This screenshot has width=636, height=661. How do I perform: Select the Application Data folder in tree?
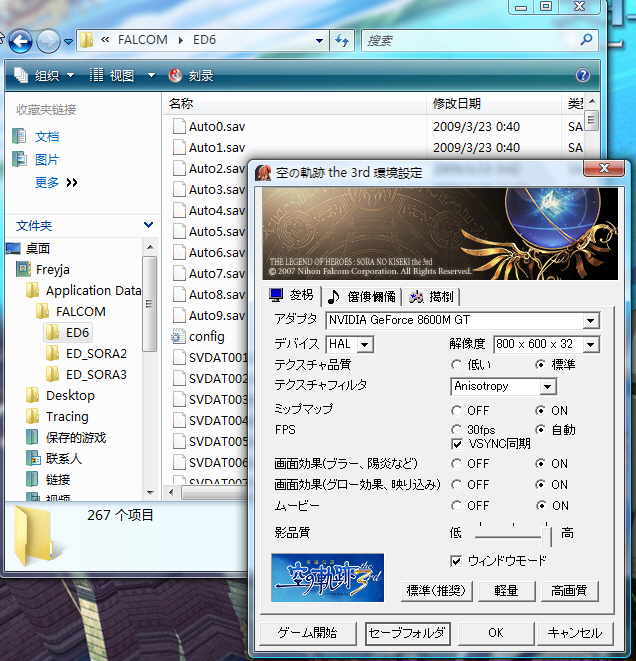coord(83,290)
